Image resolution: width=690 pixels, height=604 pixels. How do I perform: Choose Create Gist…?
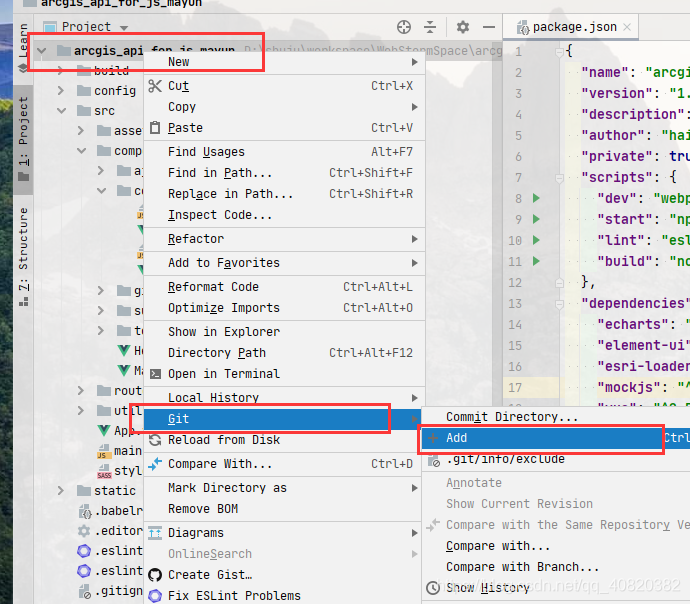[x=284, y=575]
